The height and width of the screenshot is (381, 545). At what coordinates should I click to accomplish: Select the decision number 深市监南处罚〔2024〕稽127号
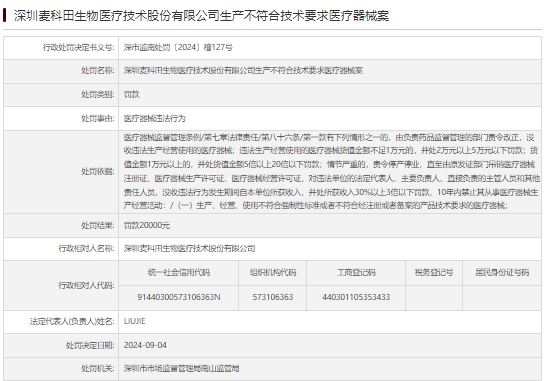coord(178,47)
